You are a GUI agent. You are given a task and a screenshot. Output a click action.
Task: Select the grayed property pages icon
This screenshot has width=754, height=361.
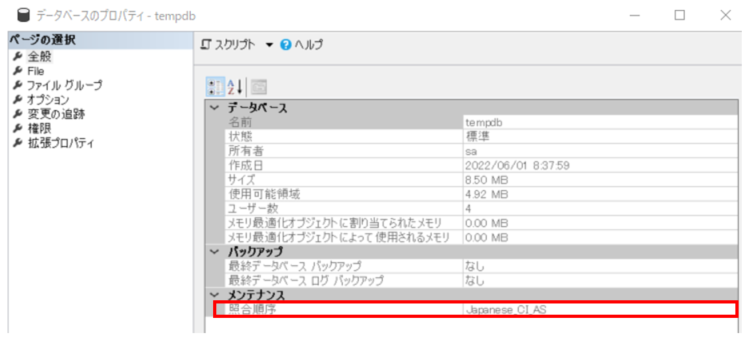(259, 87)
